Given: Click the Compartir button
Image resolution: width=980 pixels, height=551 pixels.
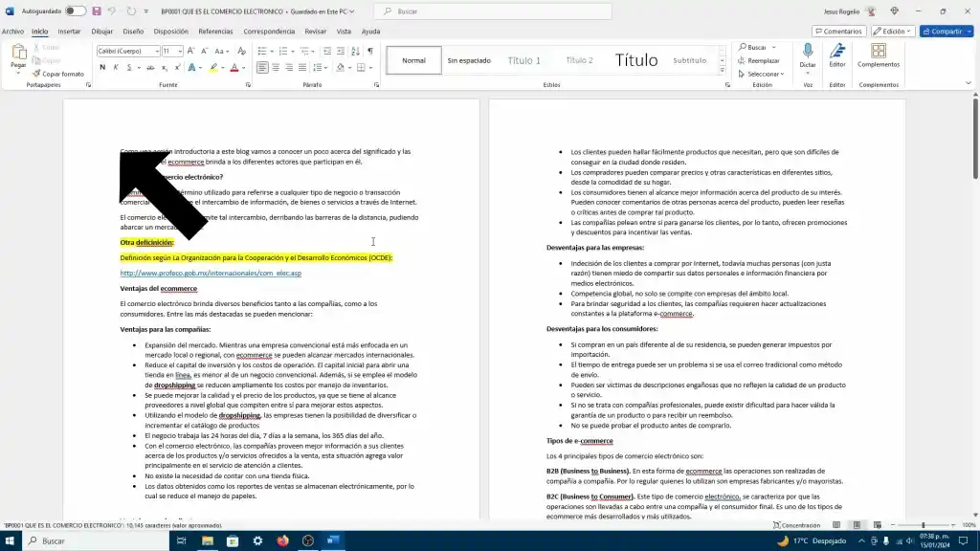Looking at the screenshot, I should click(x=947, y=32).
